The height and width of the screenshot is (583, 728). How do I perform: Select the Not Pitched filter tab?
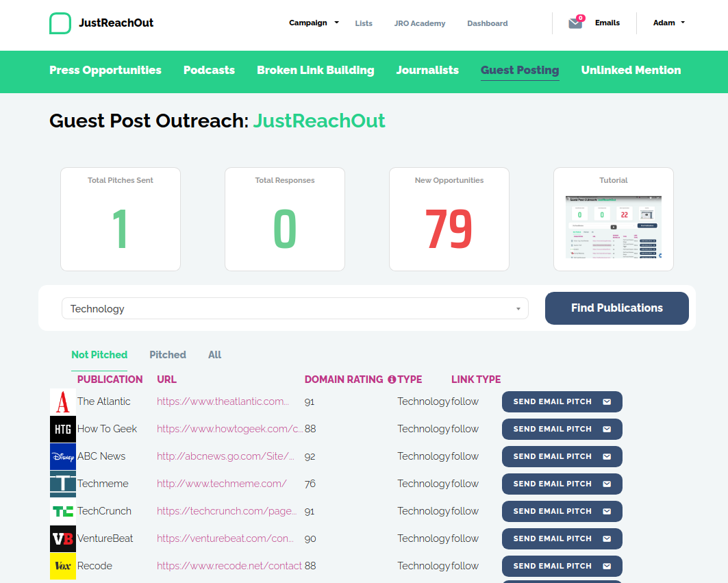tap(99, 355)
